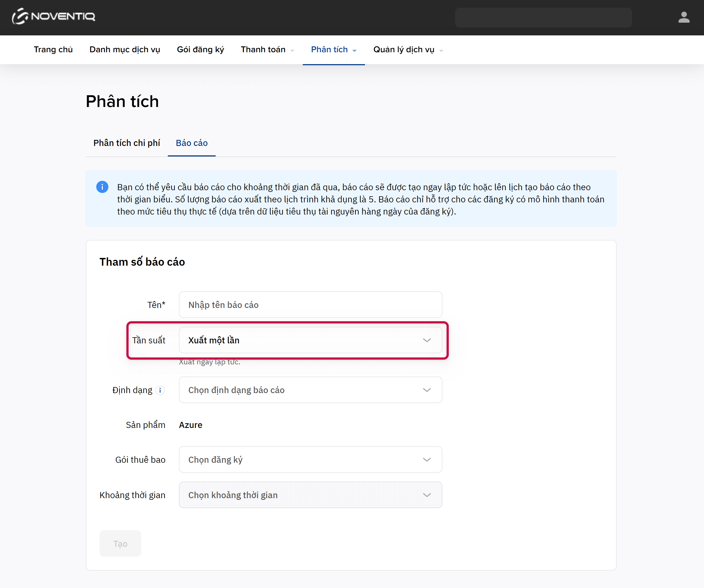Click arrow next to Quản lý dịch vụ

[x=441, y=51]
